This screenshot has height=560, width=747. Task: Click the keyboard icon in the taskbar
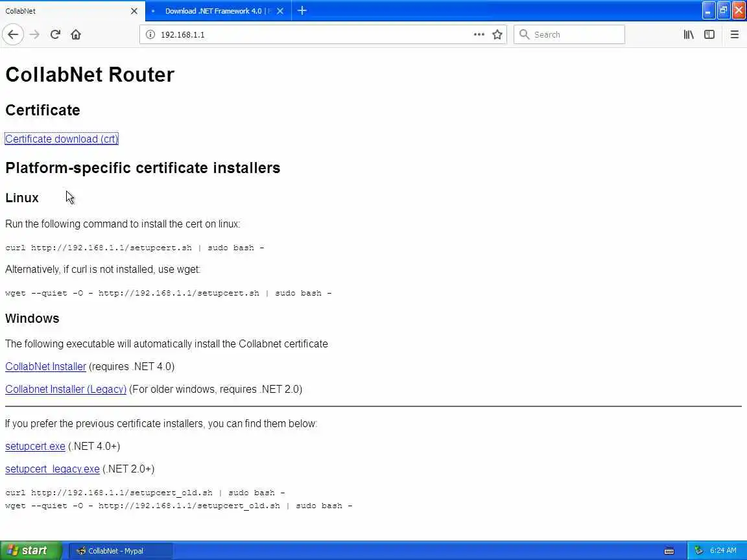coord(669,552)
